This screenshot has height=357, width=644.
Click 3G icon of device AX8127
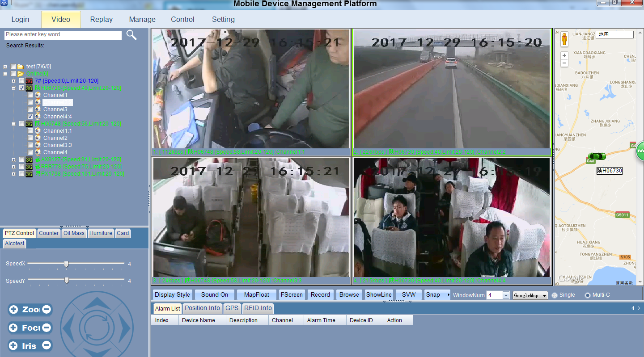click(29, 160)
